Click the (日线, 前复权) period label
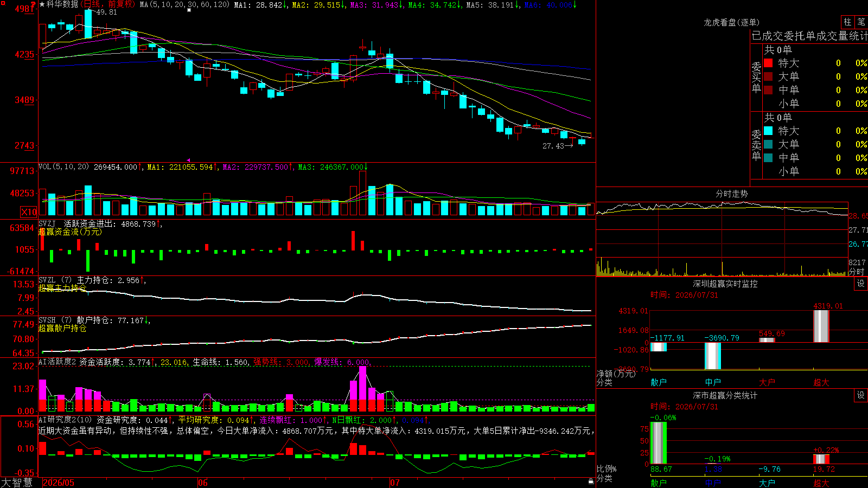Screen dimensions: 868x488 click(x=107, y=4)
